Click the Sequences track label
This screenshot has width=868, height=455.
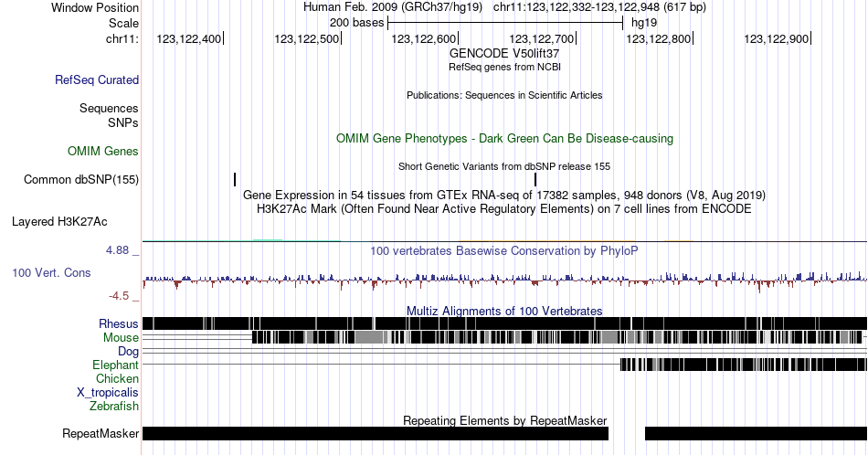[x=109, y=109]
